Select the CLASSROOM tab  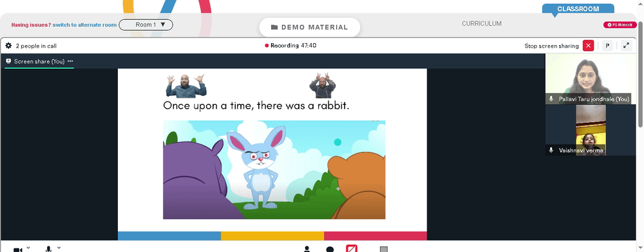pos(578,9)
